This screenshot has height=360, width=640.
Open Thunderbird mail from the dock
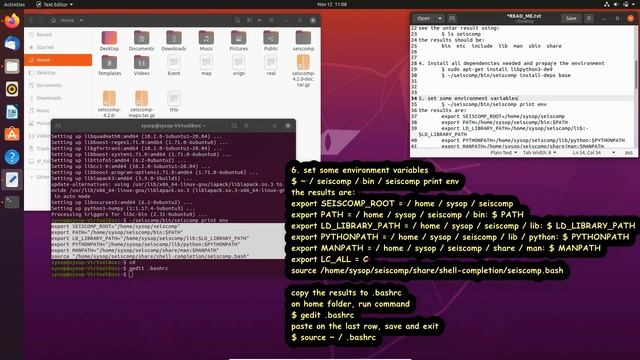[x=12, y=43]
